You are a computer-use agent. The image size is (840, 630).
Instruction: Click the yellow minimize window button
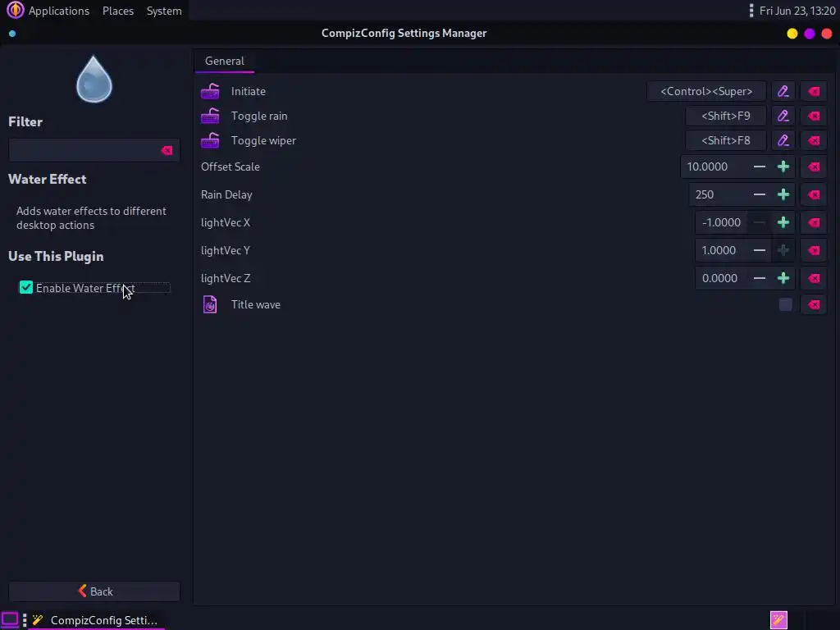792,33
